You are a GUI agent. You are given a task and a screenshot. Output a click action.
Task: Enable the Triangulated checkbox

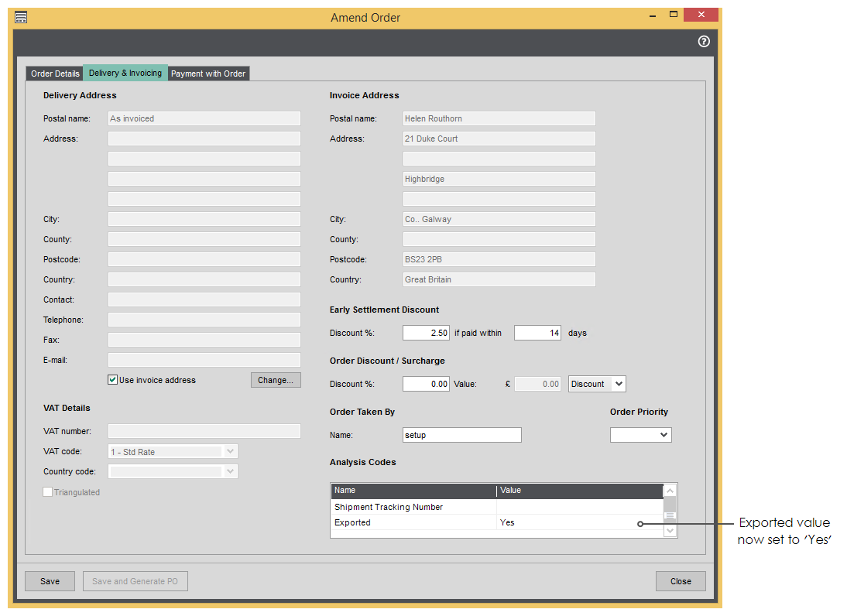click(48, 492)
